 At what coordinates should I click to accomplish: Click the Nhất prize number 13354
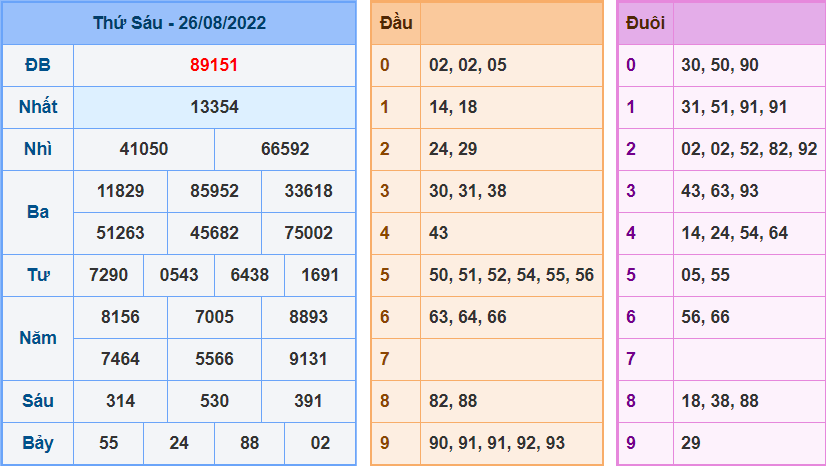click(214, 107)
